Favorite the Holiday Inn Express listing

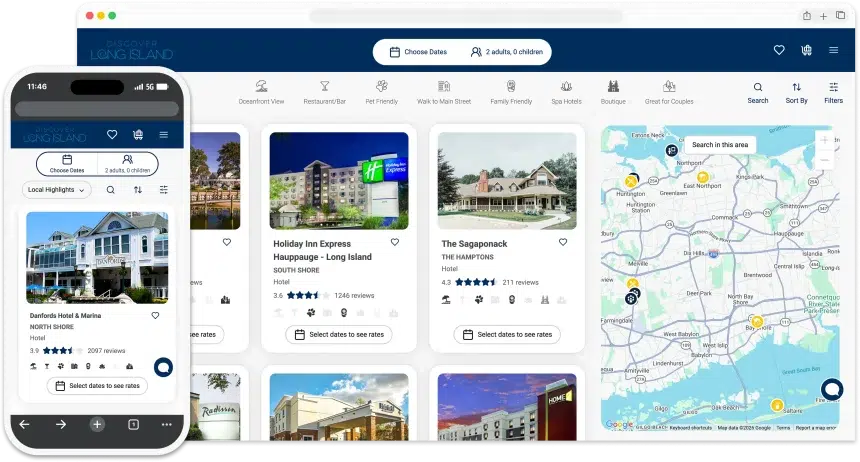pos(395,242)
